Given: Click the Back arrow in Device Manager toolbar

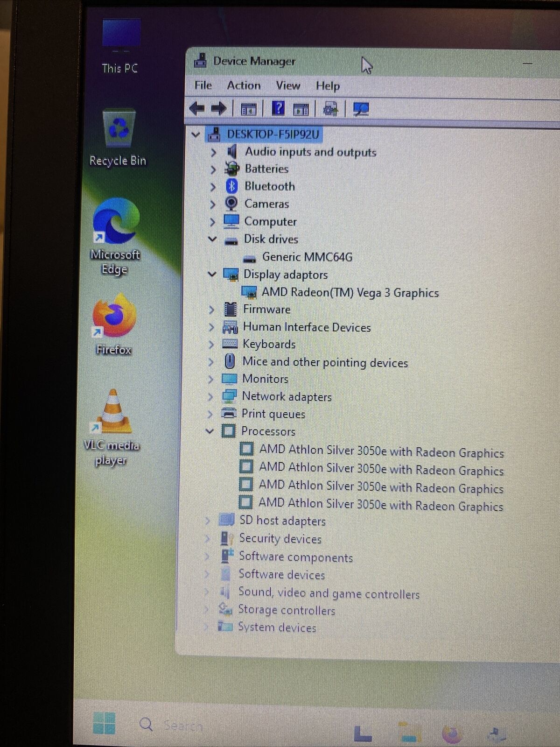Looking at the screenshot, I should [x=197, y=109].
